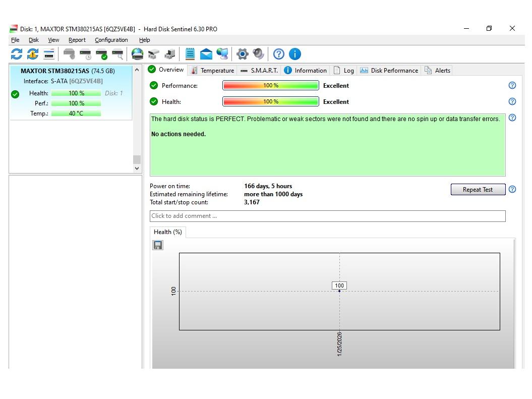Click help icon next to Performance bar

pyautogui.click(x=512, y=85)
